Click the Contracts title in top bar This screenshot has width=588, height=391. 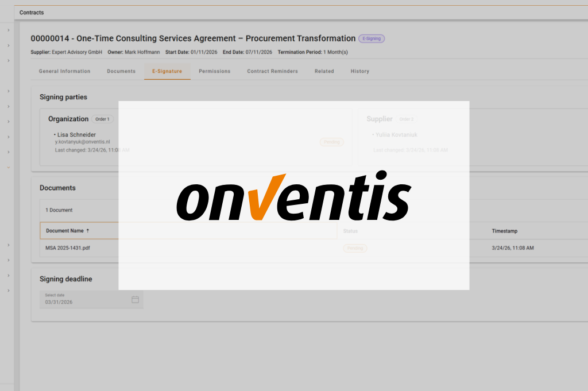pyautogui.click(x=32, y=13)
